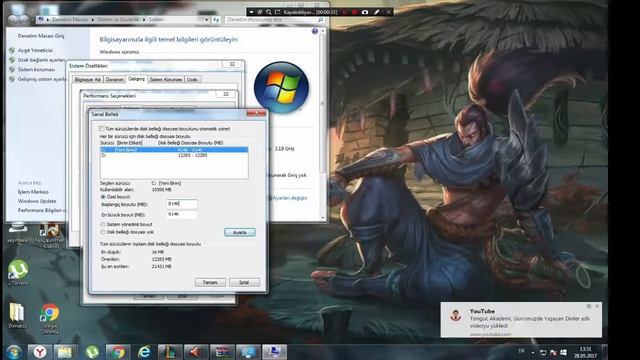Open the League of Legends taskbar icon

[170, 352]
